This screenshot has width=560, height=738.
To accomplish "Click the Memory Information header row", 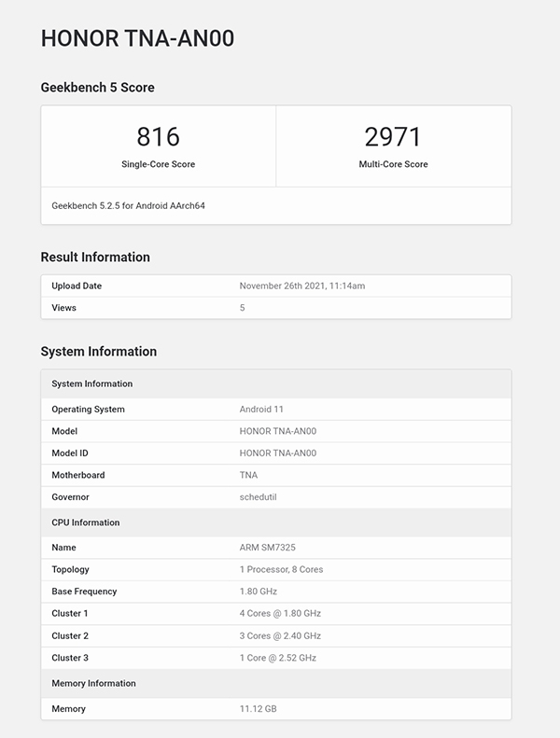I will pyautogui.click(x=276, y=683).
